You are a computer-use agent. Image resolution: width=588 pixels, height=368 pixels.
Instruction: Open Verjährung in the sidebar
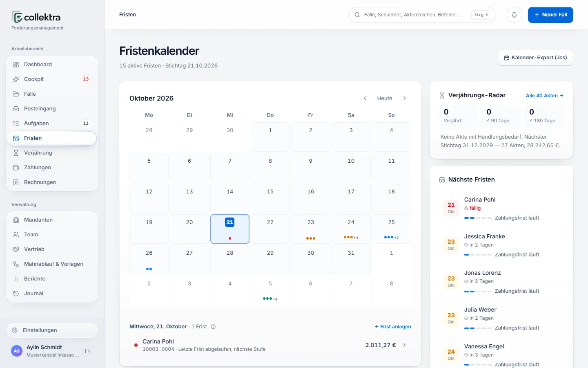click(x=52, y=153)
